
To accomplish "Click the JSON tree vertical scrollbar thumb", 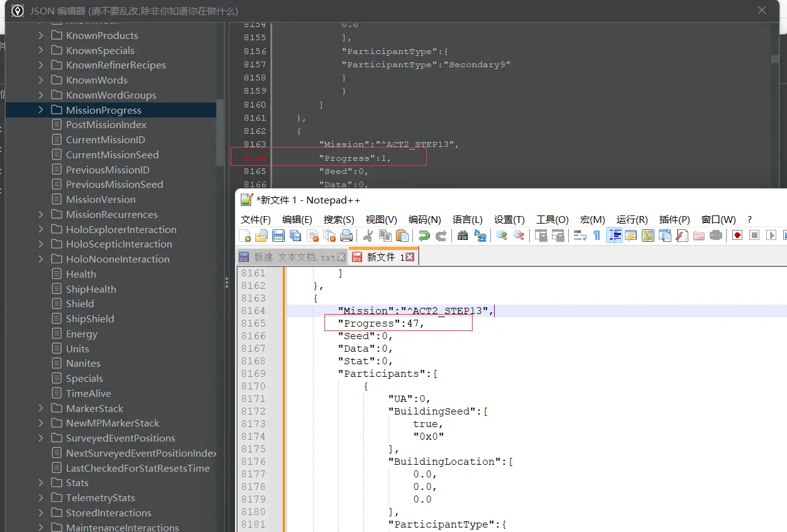I will [220, 132].
